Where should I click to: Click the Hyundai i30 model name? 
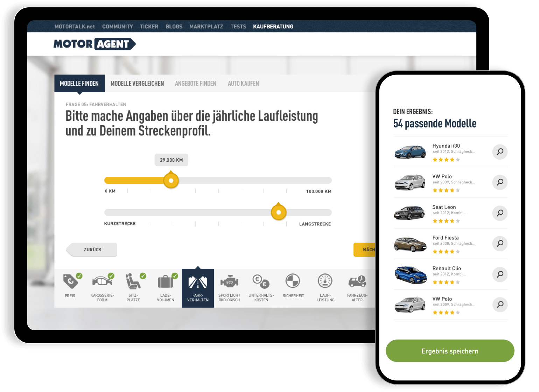[x=446, y=146]
